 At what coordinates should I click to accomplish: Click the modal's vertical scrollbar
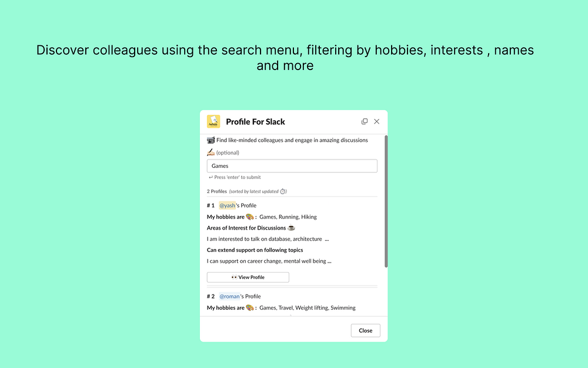pyautogui.click(x=386, y=201)
